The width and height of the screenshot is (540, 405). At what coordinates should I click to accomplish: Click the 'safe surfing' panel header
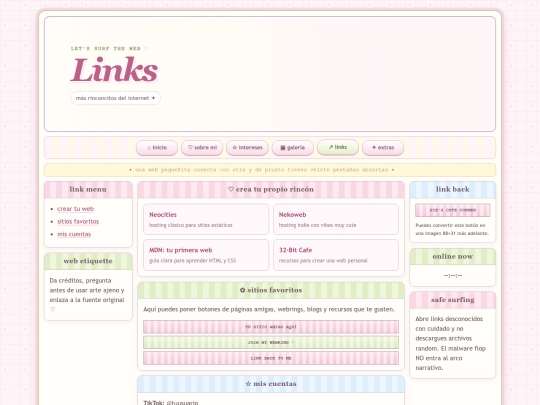tap(453, 300)
